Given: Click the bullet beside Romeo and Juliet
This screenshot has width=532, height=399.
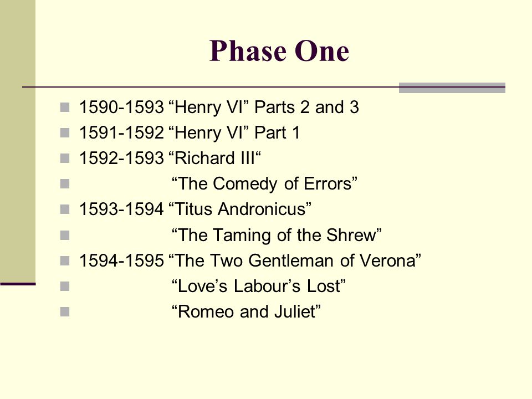Looking at the screenshot, I should tap(65, 312).
